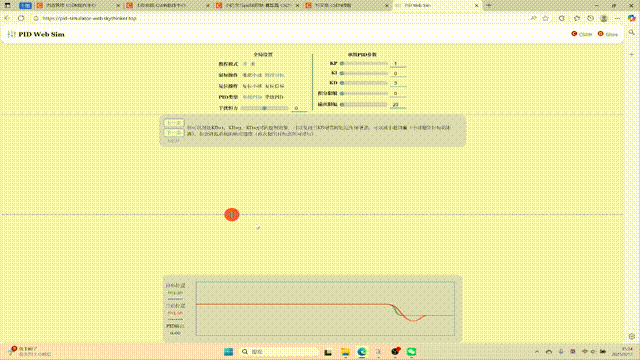Click the sidebar customize plus icon
Screen dimensions: 640x360
click(x=632, y=54)
